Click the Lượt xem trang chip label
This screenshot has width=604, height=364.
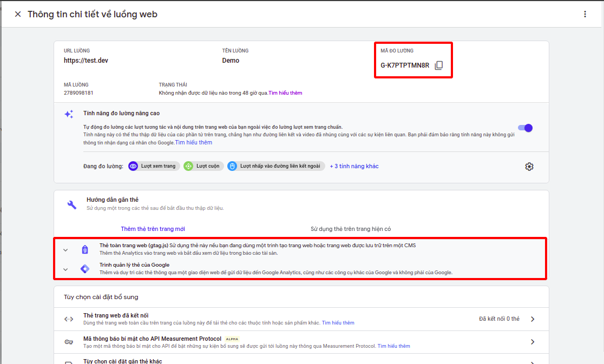(x=159, y=166)
